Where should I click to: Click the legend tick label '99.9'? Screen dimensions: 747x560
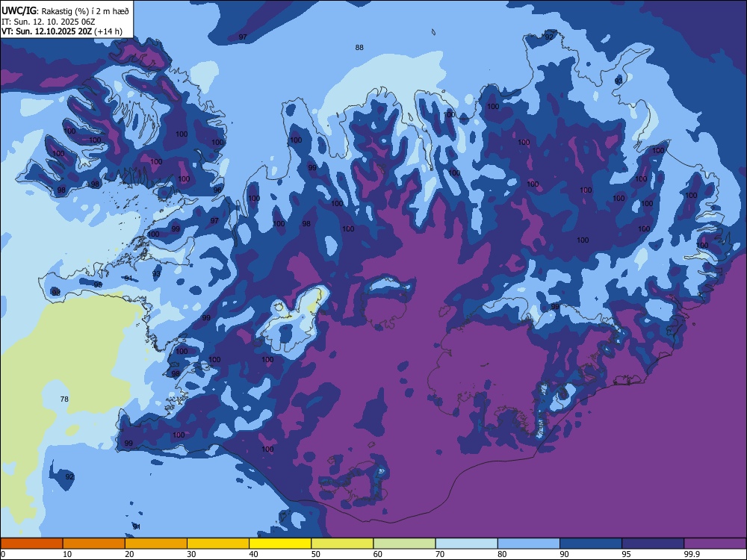692,554
